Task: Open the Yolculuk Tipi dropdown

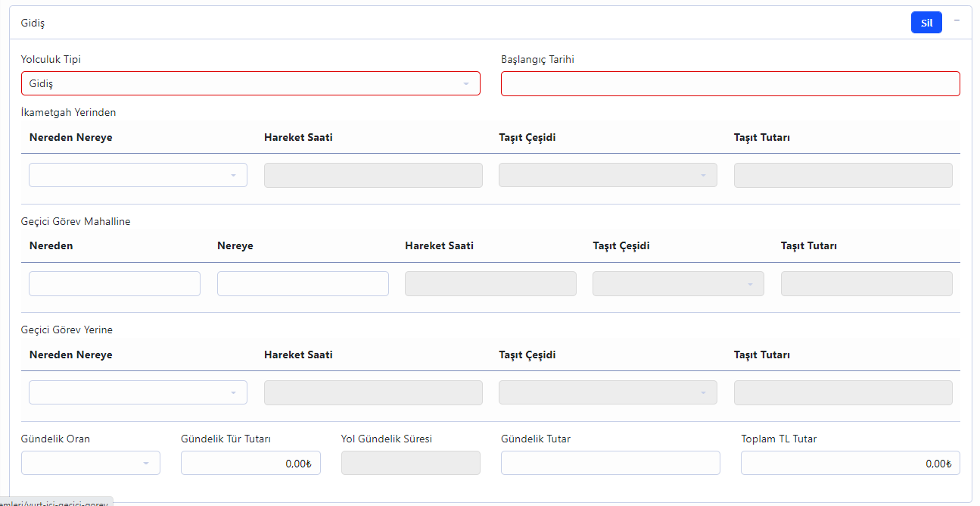Action: point(250,83)
